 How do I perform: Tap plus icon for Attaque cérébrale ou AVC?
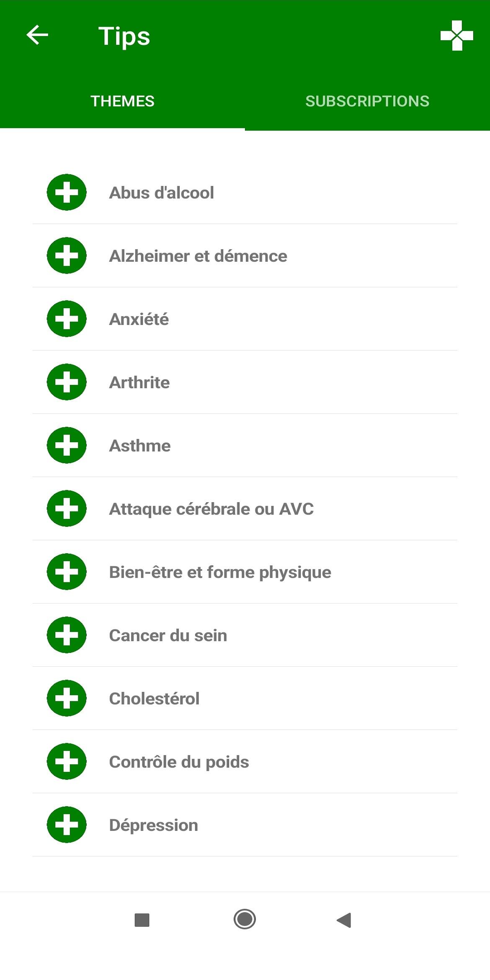[67, 509]
